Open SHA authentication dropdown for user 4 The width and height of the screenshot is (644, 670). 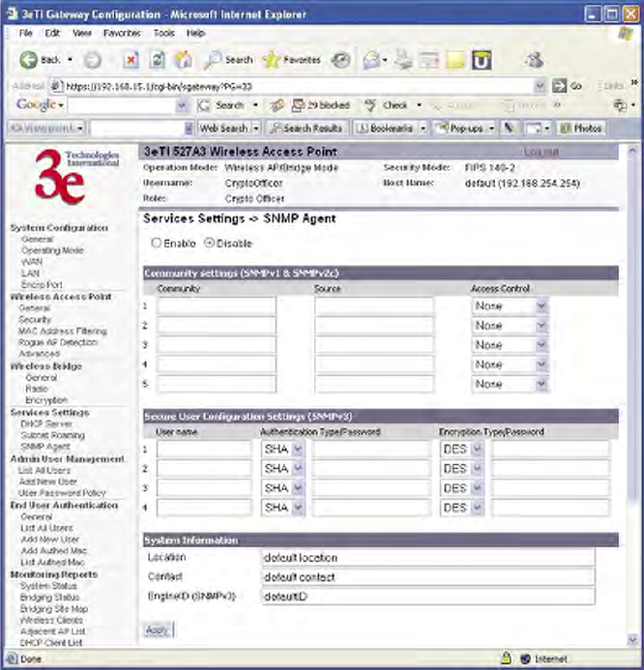pyautogui.click(x=298, y=508)
